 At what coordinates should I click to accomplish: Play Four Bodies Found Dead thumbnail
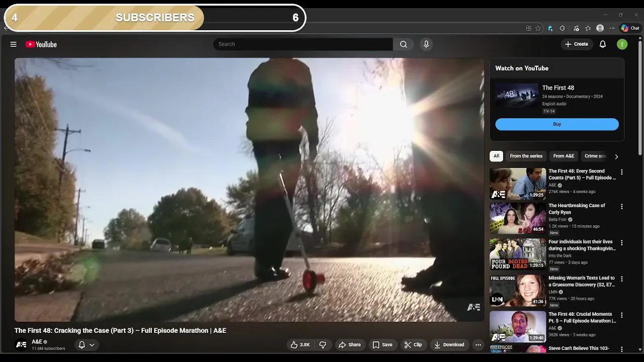coord(518,254)
